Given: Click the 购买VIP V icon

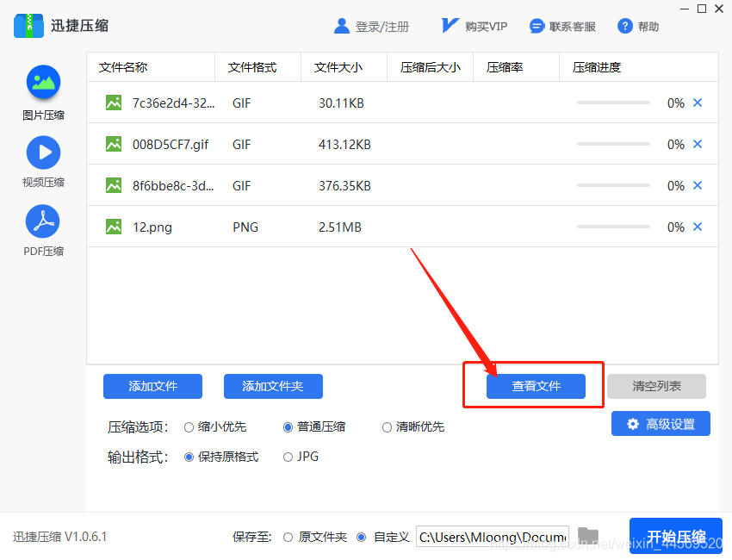Looking at the screenshot, I should (450, 25).
